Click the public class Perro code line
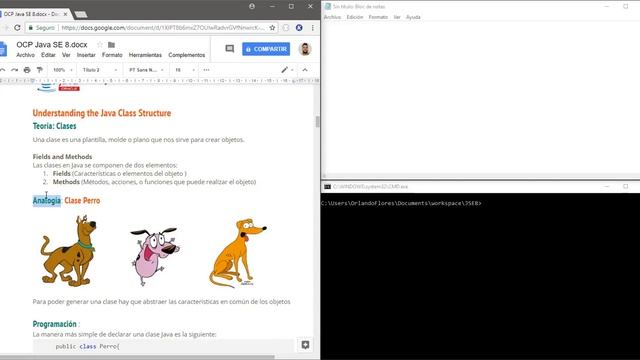The height and width of the screenshot is (360, 640). (87, 346)
